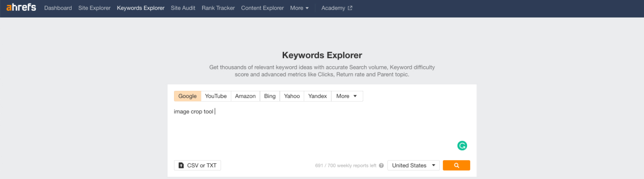Image resolution: width=644 pixels, height=179 pixels.
Task: Switch to the YouTube tab
Action: 216,96
